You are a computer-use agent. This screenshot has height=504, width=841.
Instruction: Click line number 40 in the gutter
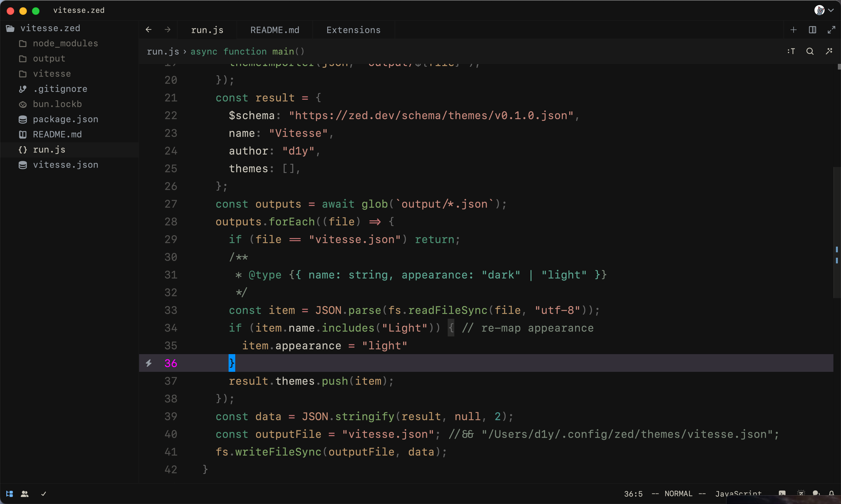[x=171, y=434]
